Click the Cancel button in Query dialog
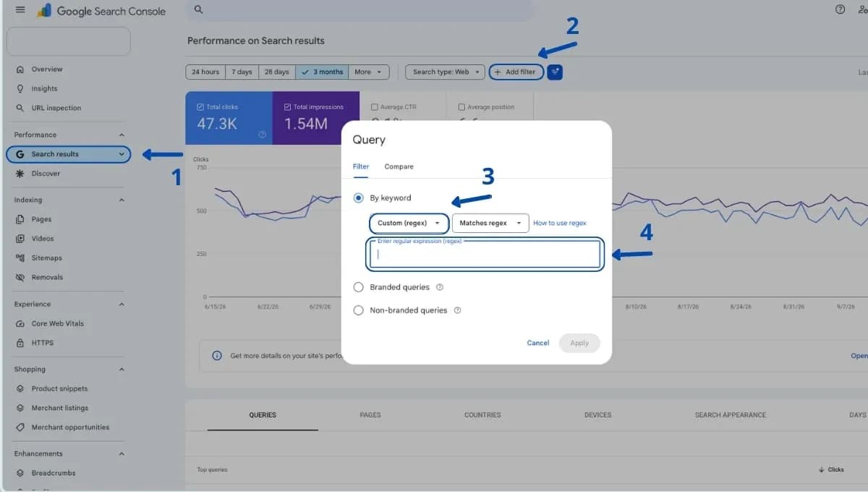Screen dimensions: 868x492 click(537, 343)
